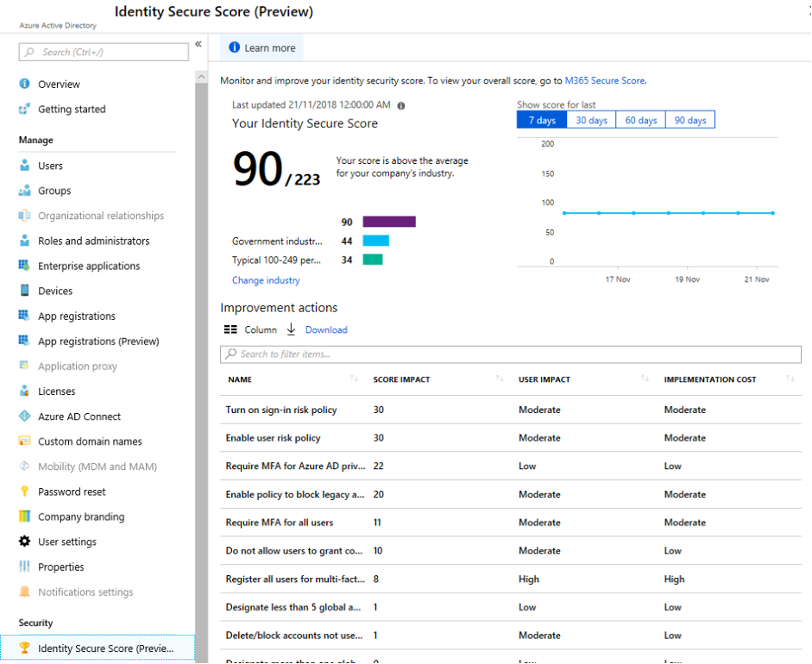Image resolution: width=812 pixels, height=664 pixels.
Task: Show scores for 30 days
Action: pos(590,120)
